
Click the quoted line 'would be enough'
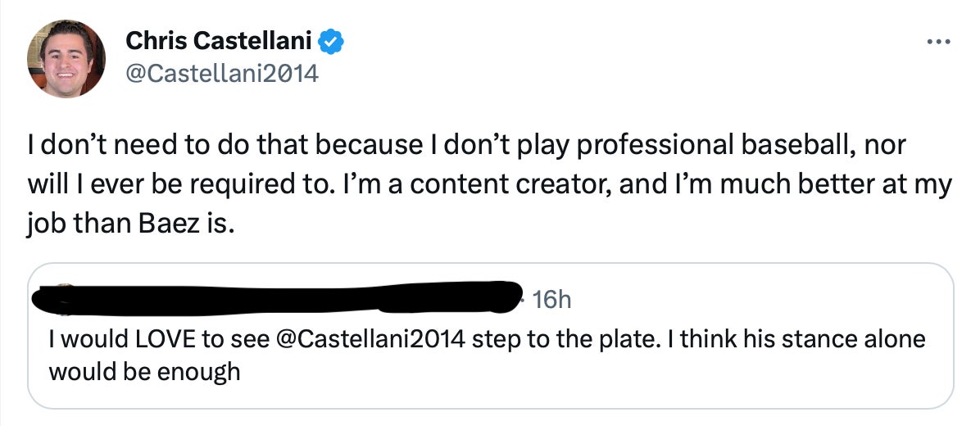[x=144, y=371]
